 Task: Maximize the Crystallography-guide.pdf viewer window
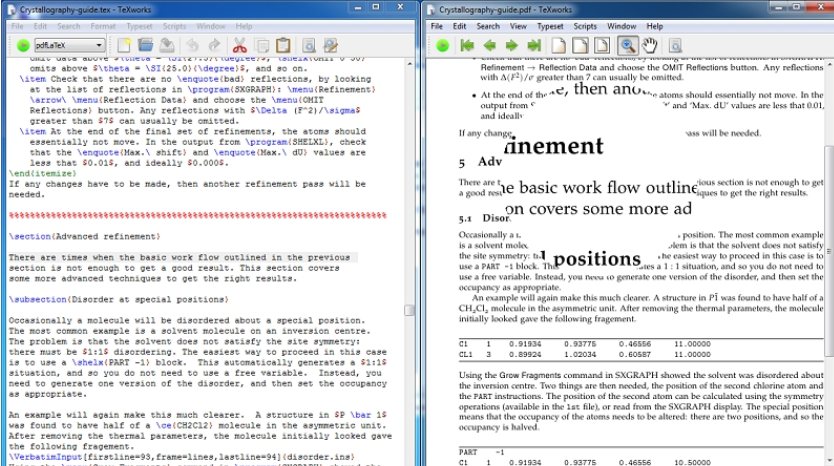(796, 7)
